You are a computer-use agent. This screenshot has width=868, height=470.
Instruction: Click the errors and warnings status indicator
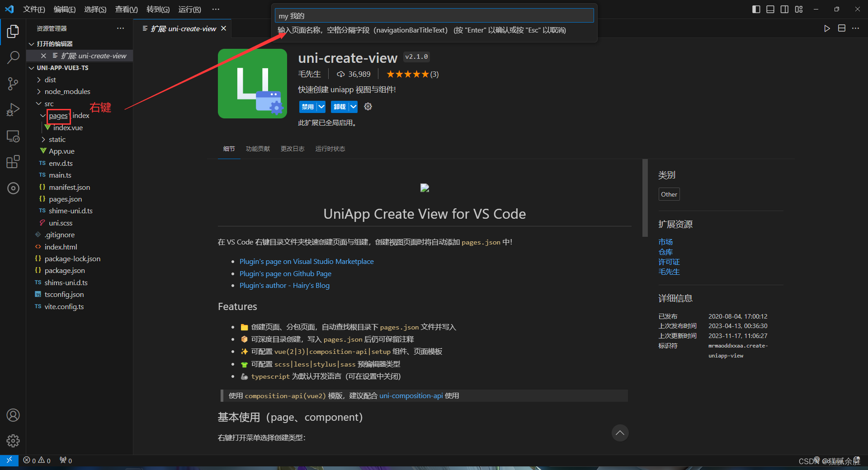tap(37, 461)
